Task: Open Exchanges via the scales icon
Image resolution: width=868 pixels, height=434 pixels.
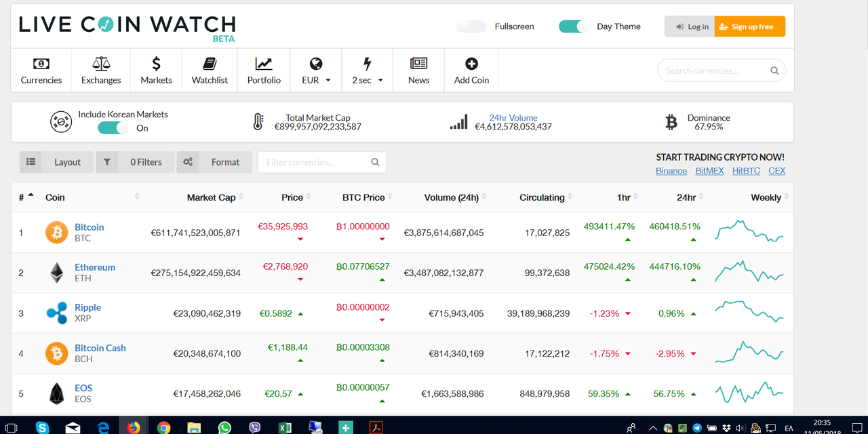Action: [x=101, y=64]
